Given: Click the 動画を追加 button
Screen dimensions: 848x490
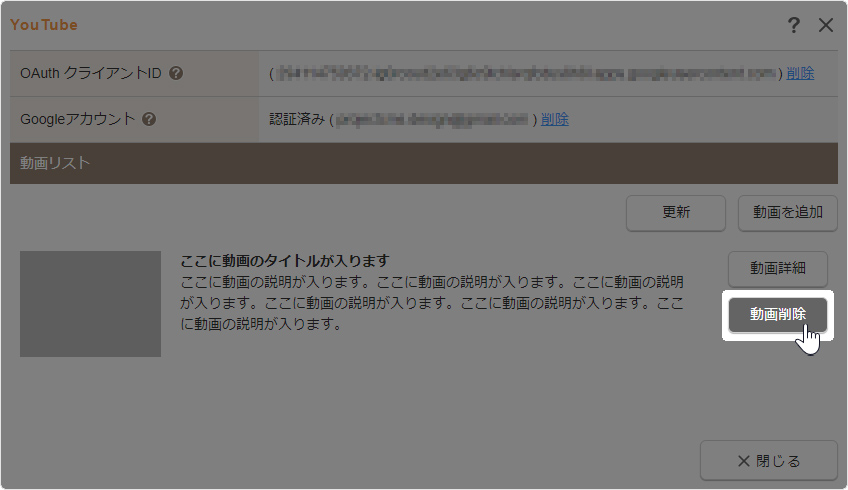Looking at the screenshot, I should (x=787, y=213).
